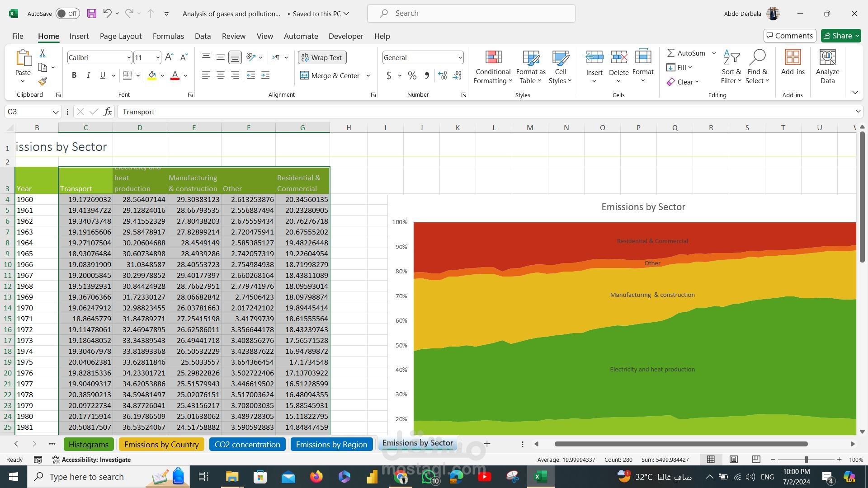868x488 pixels.
Task: Switch to Page Break Preview view
Action: coord(756,460)
